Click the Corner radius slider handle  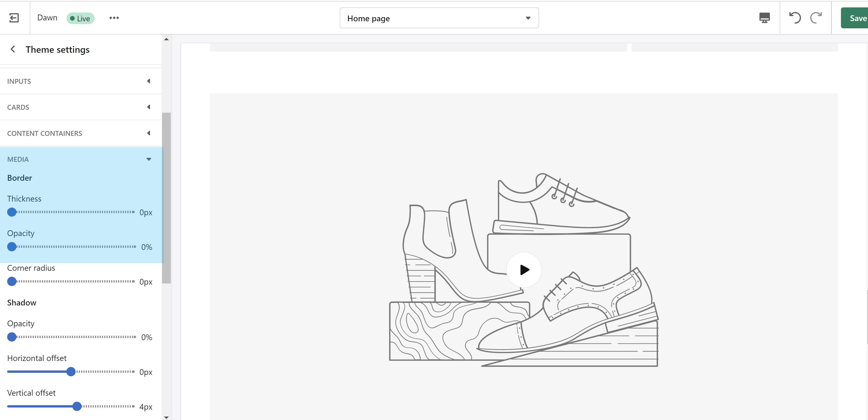click(12, 281)
